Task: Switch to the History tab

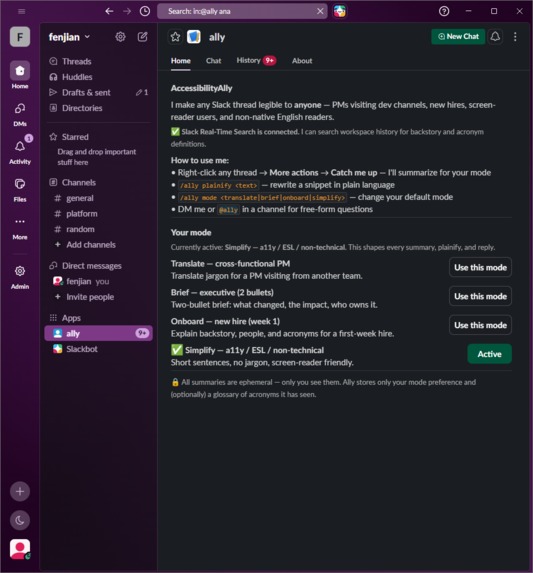Action: pos(256,61)
